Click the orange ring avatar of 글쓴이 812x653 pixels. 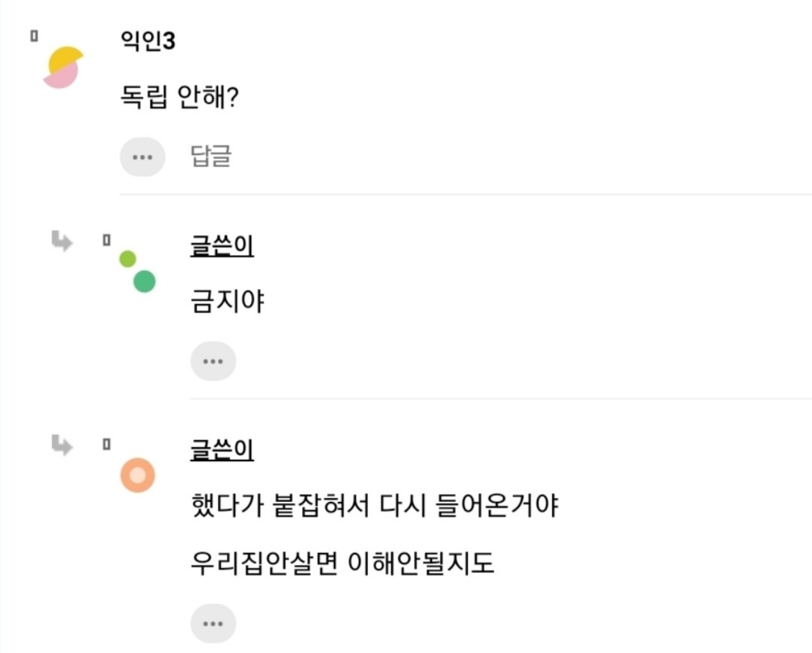point(138,475)
